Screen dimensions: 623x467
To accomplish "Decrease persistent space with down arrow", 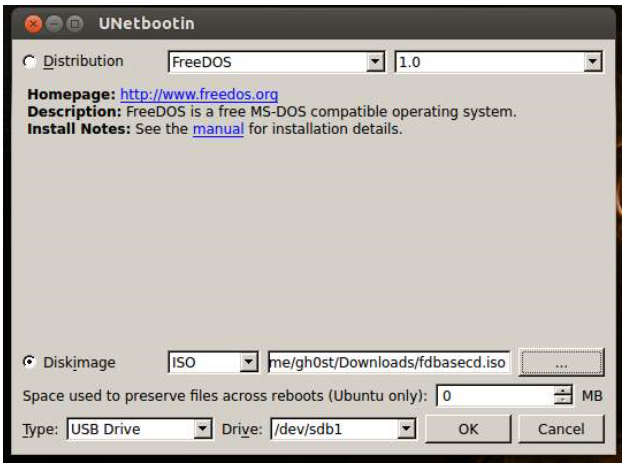I will coord(563,400).
